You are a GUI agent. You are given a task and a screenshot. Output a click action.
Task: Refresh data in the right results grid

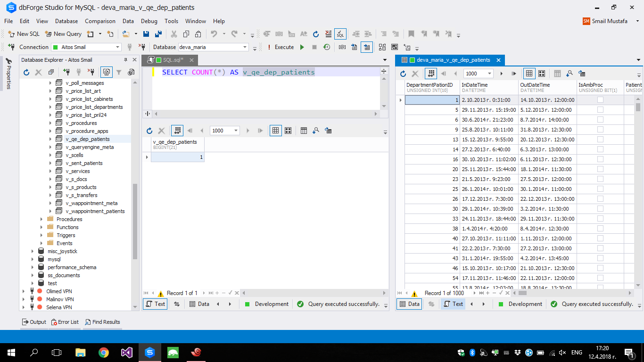pyautogui.click(x=403, y=74)
